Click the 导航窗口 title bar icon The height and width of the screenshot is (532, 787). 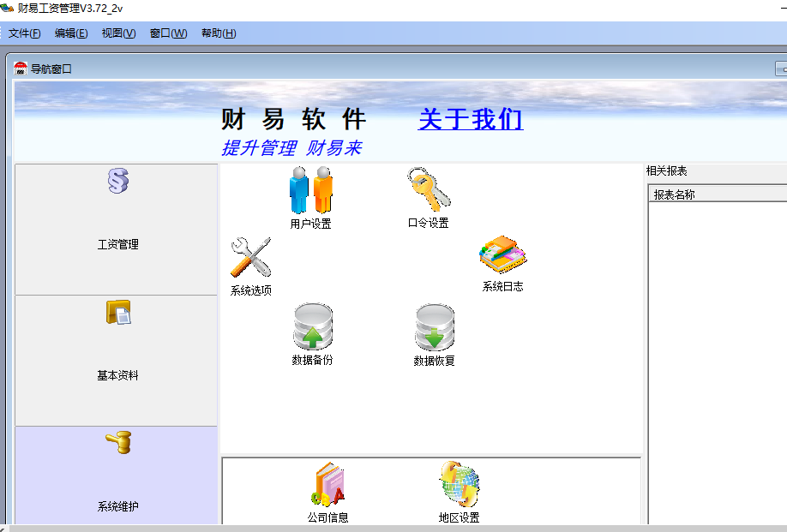(21, 69)
